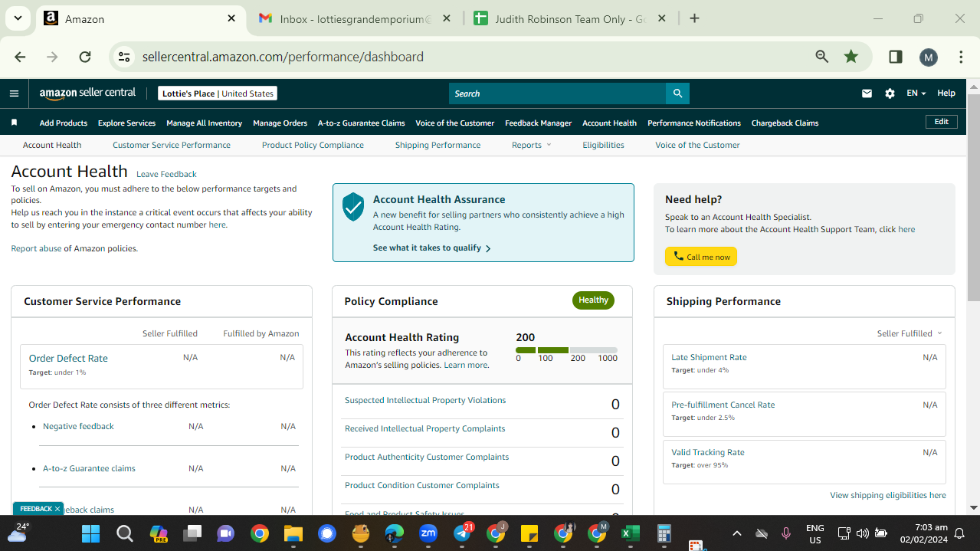The width and height of the screenshot is (980, 551).
Task: Open the browser zoom magnifier icon
Action: click(x=822, y=57)
